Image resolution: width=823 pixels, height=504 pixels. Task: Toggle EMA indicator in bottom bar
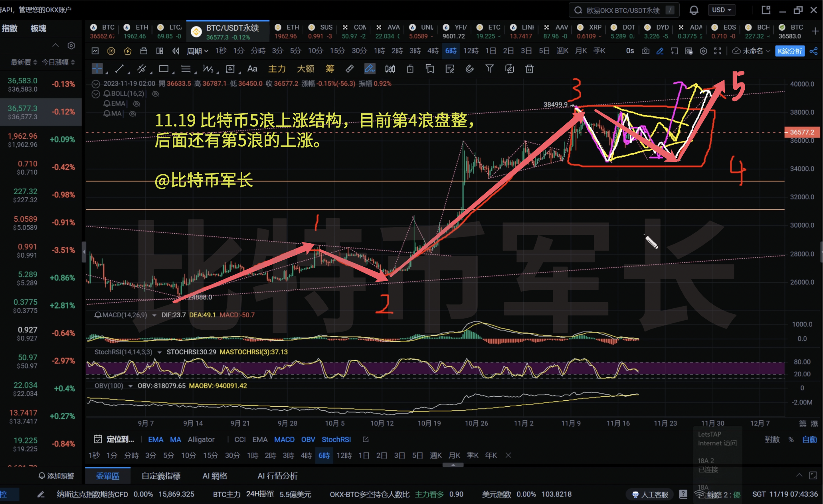[156, 439]
